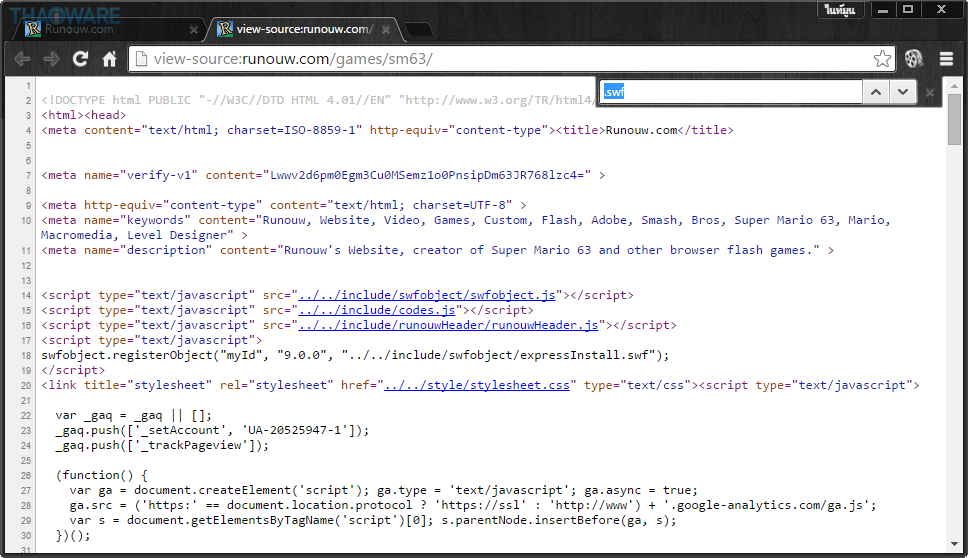This screenshot has height=558, width=968.
Task: Click the scrollbar up arrow
Action: click(x=954, y=85)
